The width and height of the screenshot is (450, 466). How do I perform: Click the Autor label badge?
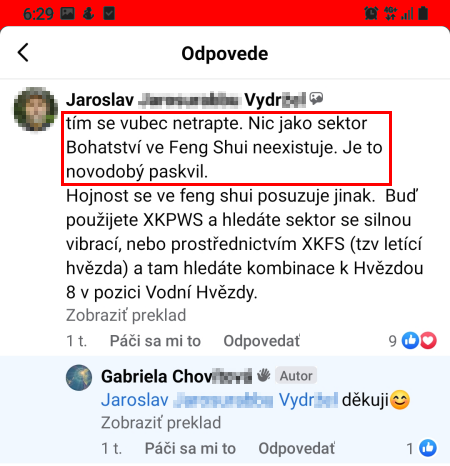point(296,376)
